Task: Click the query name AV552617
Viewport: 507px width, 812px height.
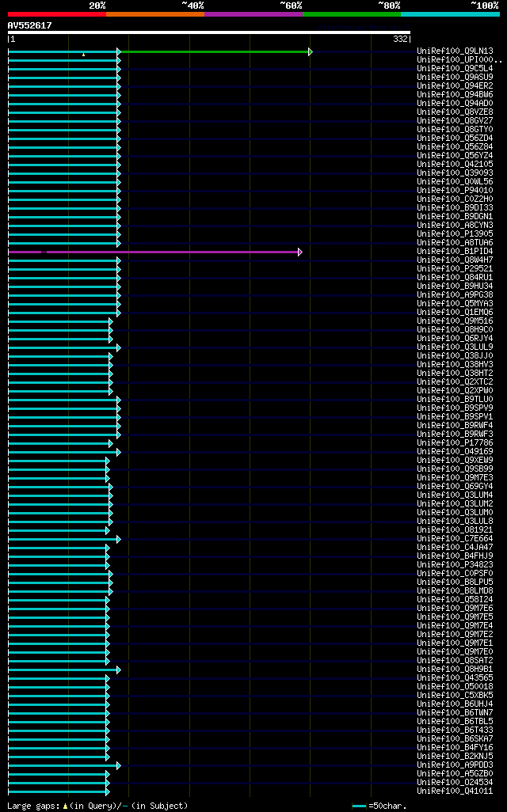Action: pyautogui.click(x=29, y=25)
